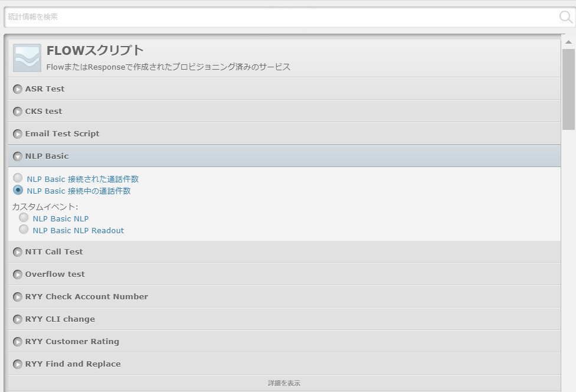
Task: Select NLP Basic 接続された通話件数 radio button
Action: [18, 178]
